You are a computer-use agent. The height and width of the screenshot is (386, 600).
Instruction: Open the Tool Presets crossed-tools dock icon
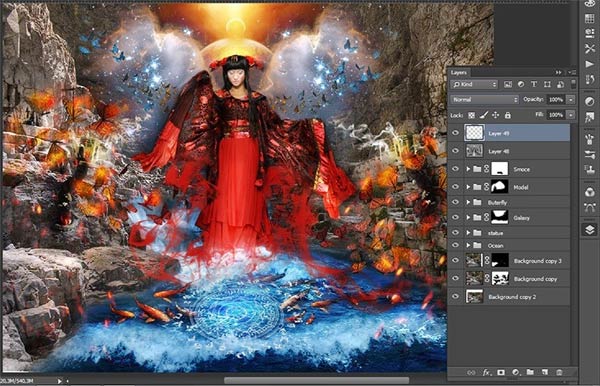(590, 48)
